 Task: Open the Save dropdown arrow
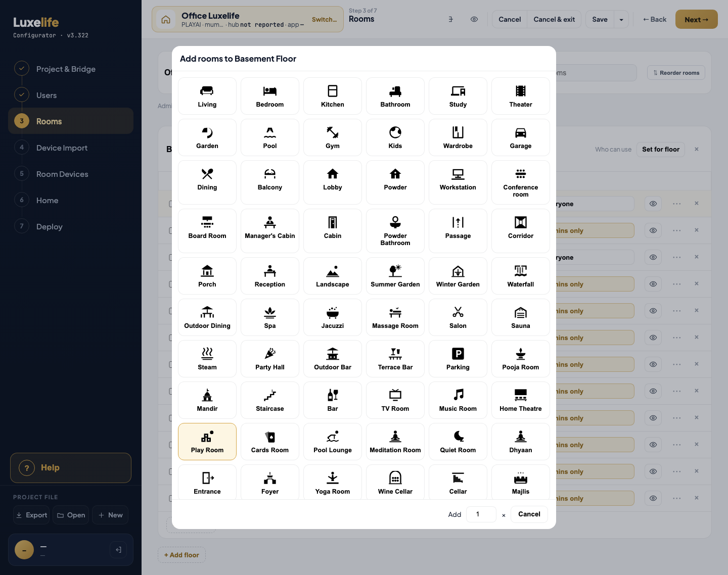tap(621, 20)
